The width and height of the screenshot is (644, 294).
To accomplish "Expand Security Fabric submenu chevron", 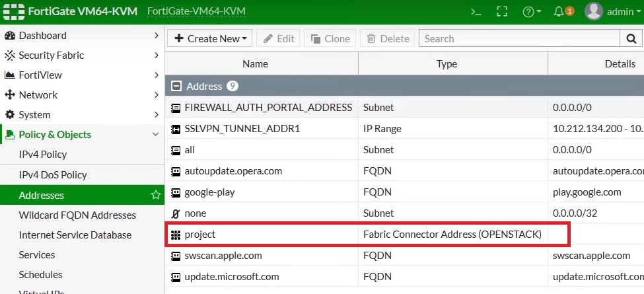I will (x=156, y=55).
